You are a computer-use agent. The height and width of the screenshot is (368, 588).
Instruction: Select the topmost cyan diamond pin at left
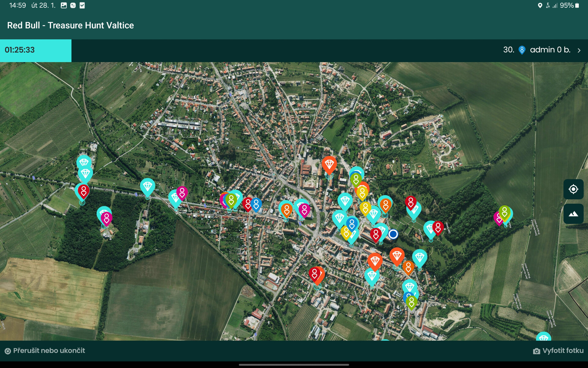84,162
